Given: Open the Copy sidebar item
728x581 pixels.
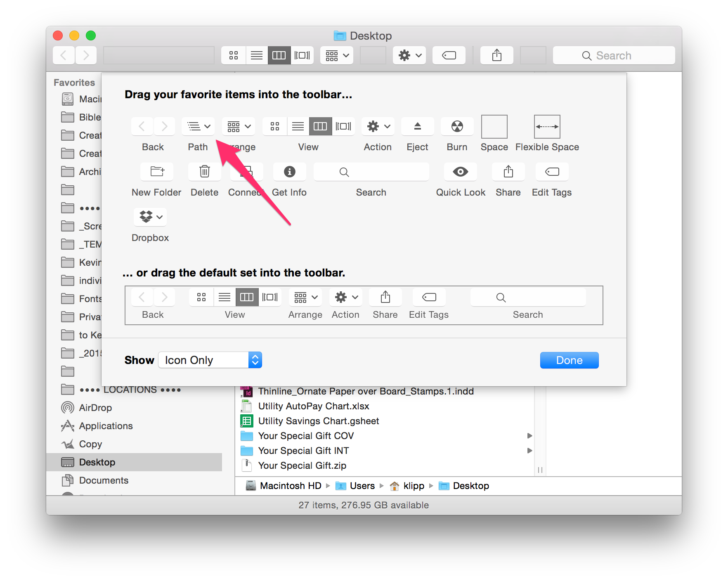Looking at the screenshot, I should pyautogui.click(x=90, y=444).
